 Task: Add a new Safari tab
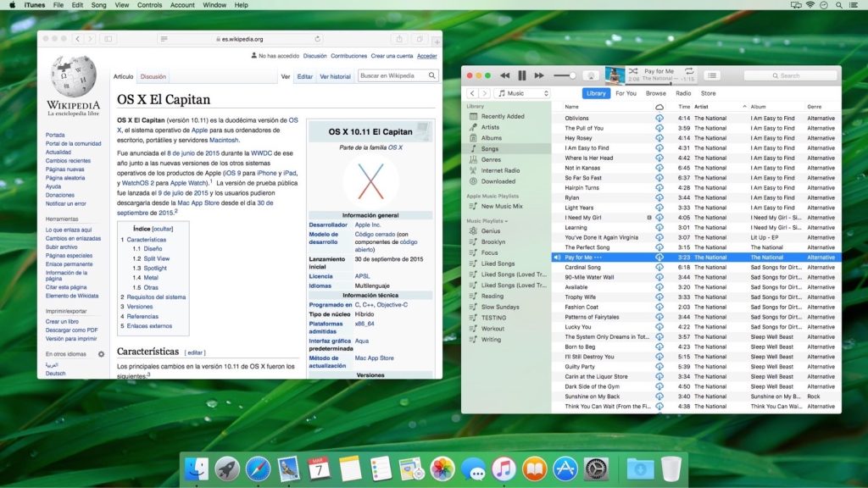[x=437, y=42]
